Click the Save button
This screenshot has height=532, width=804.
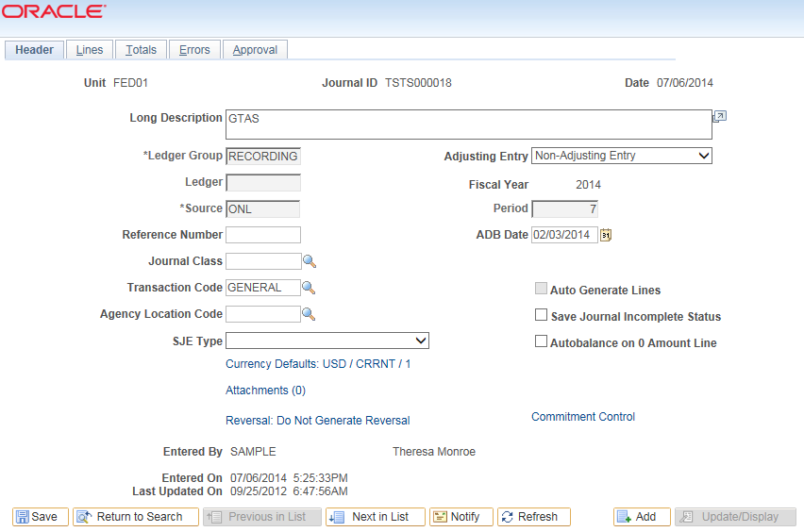pyautogui.click(x=40, y=517)
